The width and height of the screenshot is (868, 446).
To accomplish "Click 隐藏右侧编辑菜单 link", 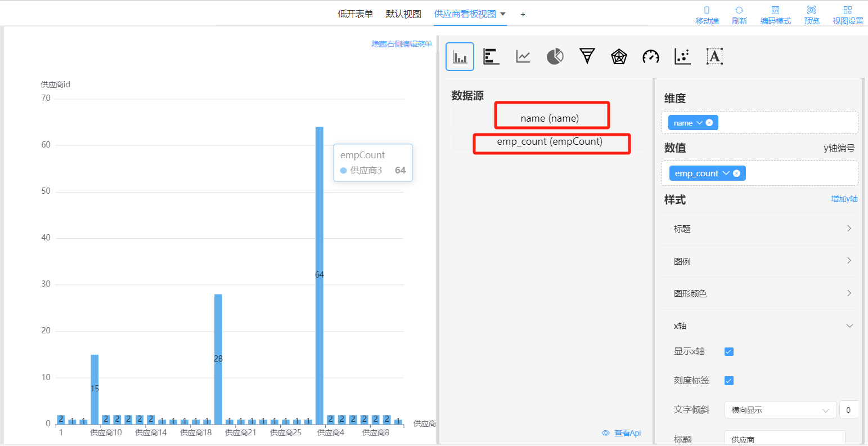I will click(x=402, y=44).
